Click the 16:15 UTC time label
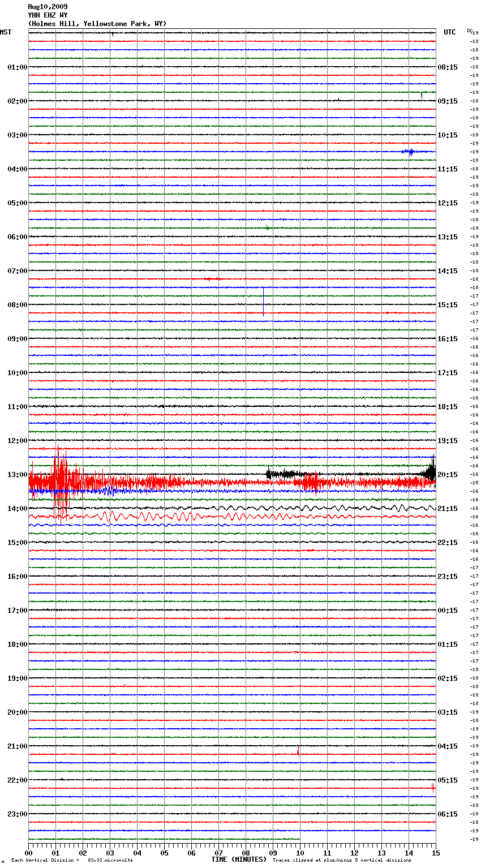The width and height of the screenshot is (481, 868). 448,339
